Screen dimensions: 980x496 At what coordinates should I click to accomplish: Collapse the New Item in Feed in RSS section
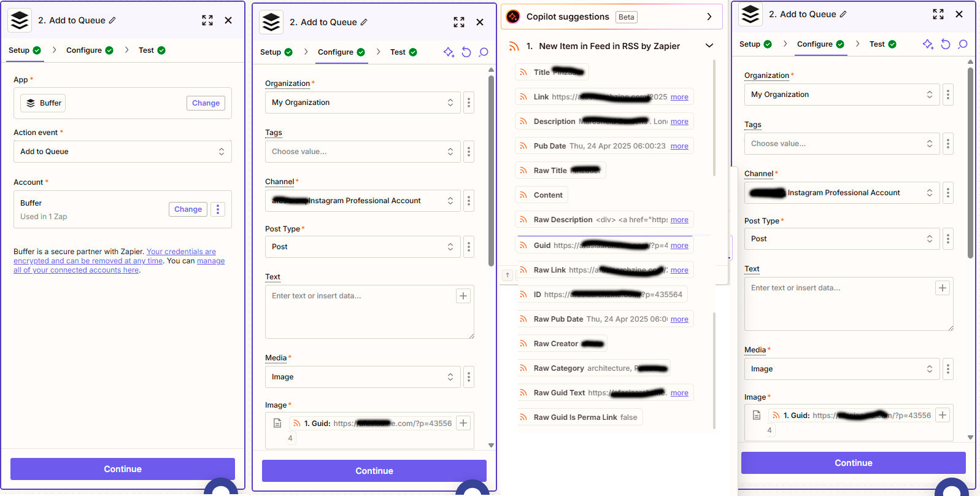pos(709,46)
